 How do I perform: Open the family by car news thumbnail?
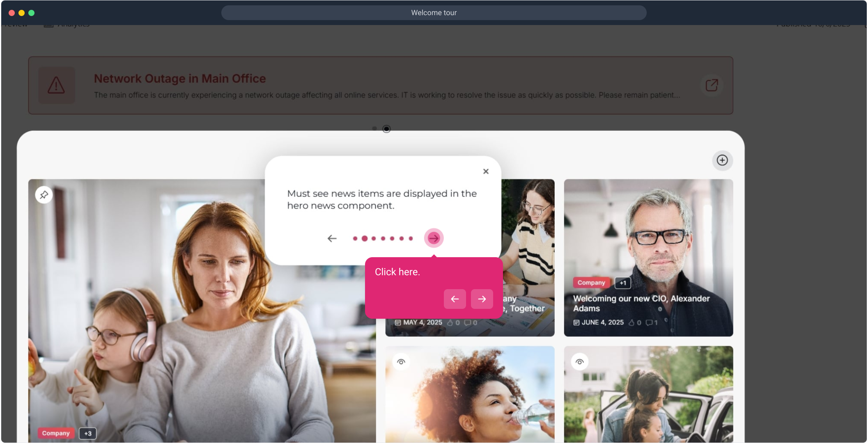tap(648, 394)
